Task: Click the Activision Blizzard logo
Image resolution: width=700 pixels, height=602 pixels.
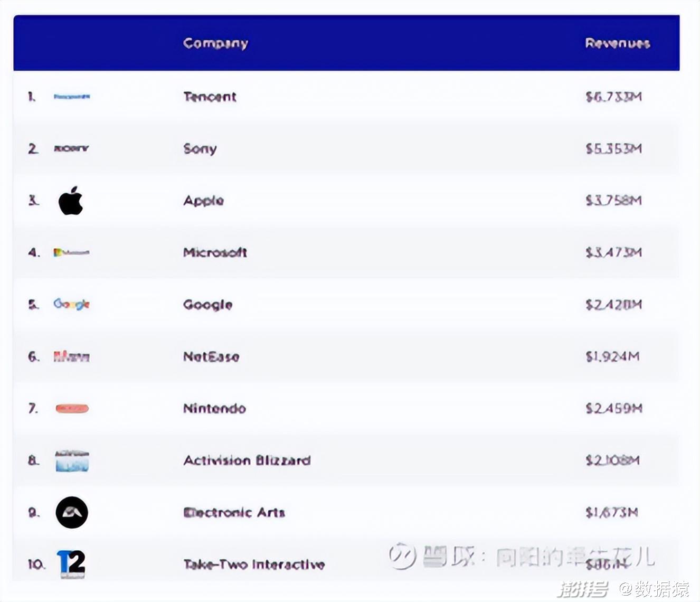Action: (x=72, y=460)
